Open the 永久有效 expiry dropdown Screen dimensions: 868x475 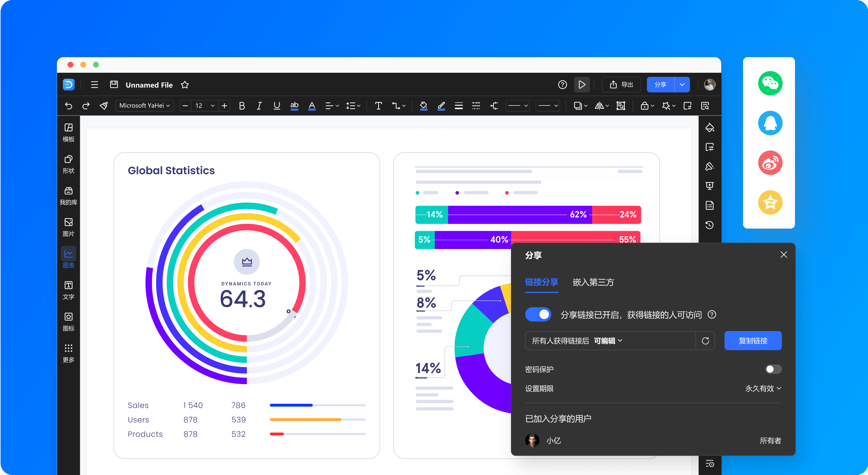click(763, 389)
